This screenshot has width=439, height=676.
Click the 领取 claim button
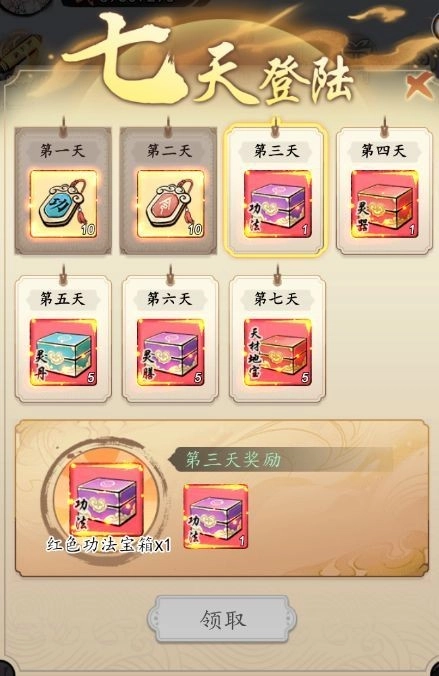click(x=222, y=620)
